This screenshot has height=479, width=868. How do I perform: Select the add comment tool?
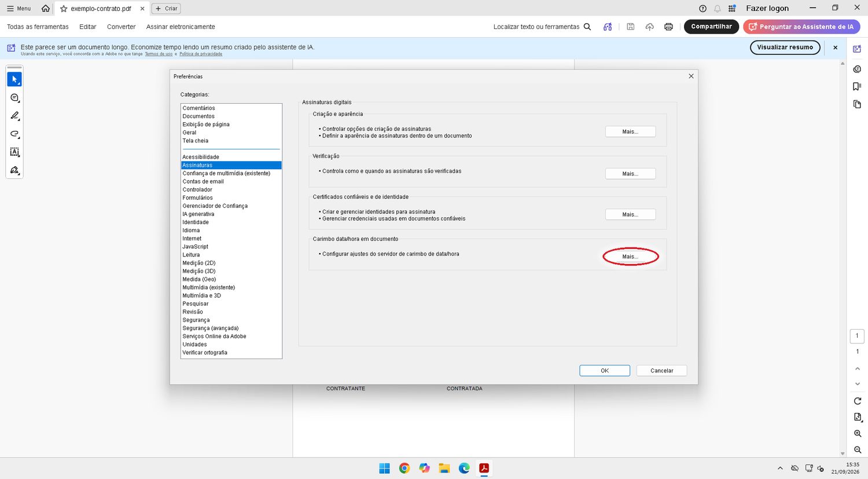14,98
